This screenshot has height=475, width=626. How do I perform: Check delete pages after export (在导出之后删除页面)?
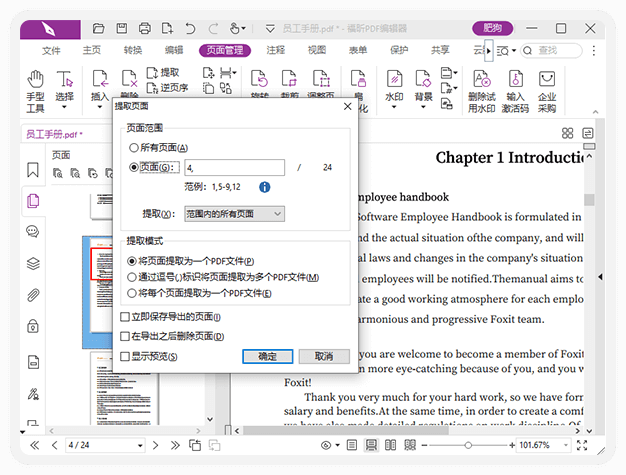tap(125, 336)
